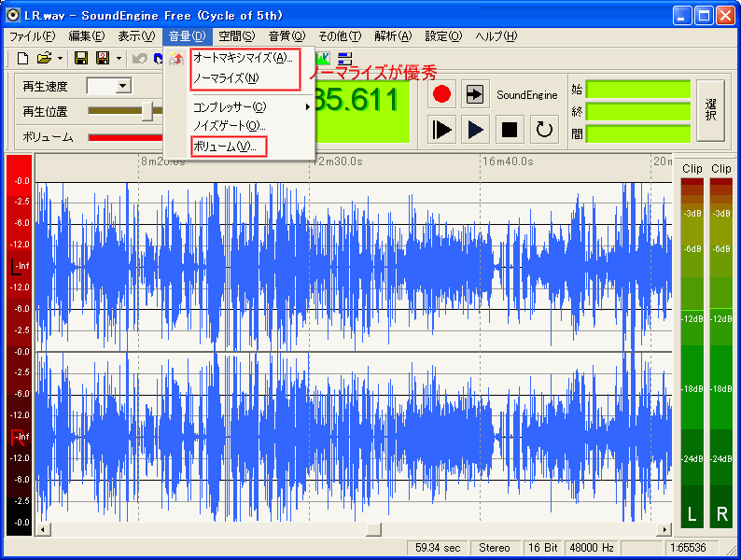This screenshot has width=741, height=560.
Task: Click the Open folder toolbar icon
Action: point(44,59)
